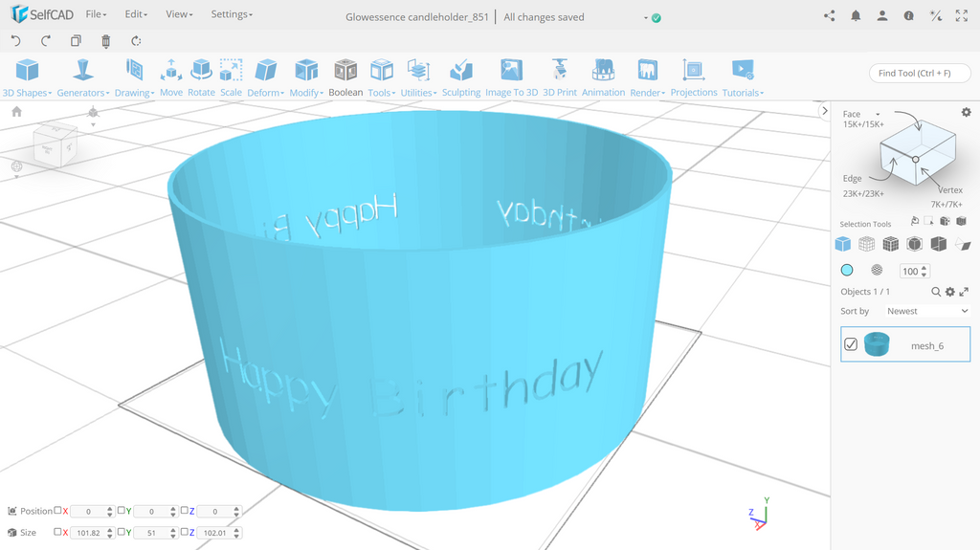Toggle fullscreen mode icon
The width and height of the screenshot is (980, 550).
(x=961, y=16)
